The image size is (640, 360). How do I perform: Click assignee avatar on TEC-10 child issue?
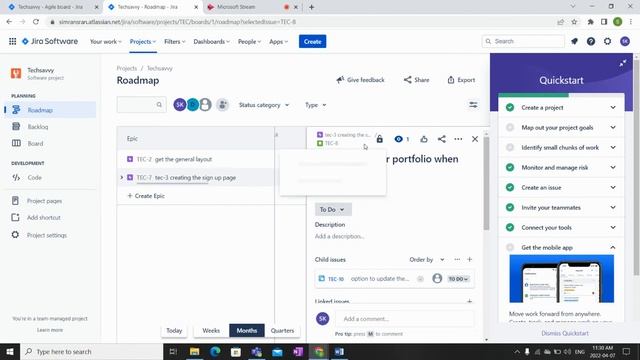point(437,278)
